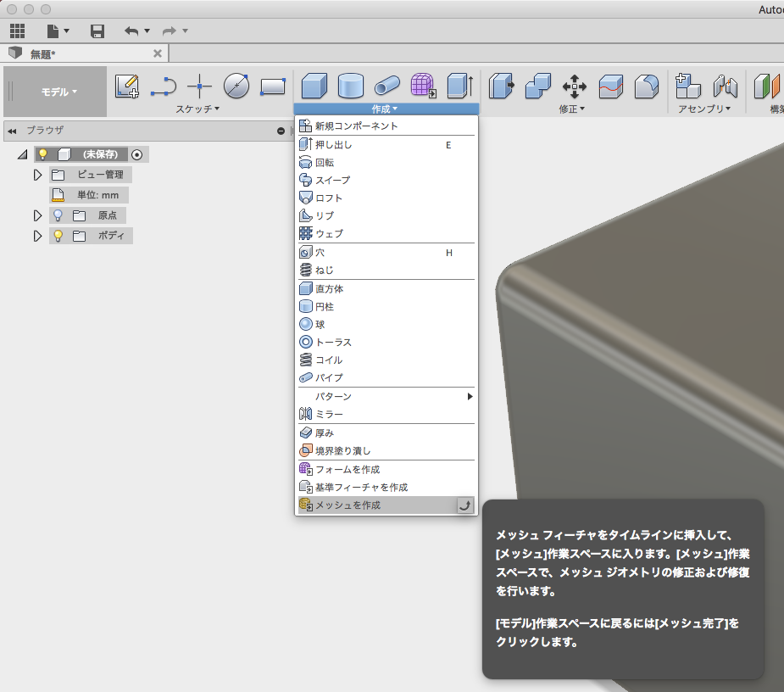This screenshot has height=692, width=784.
Task: Select the purple Create Form icon
Action: coord(423,86)
